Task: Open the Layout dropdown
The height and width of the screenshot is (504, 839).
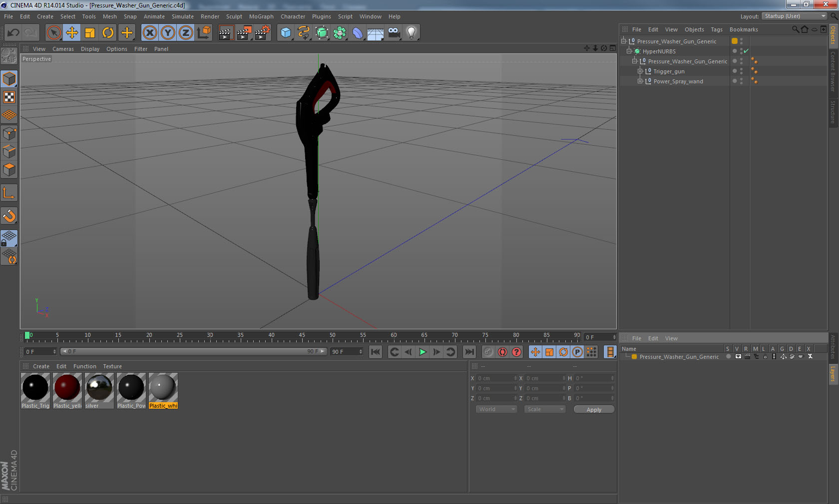Action: [795, 16]
